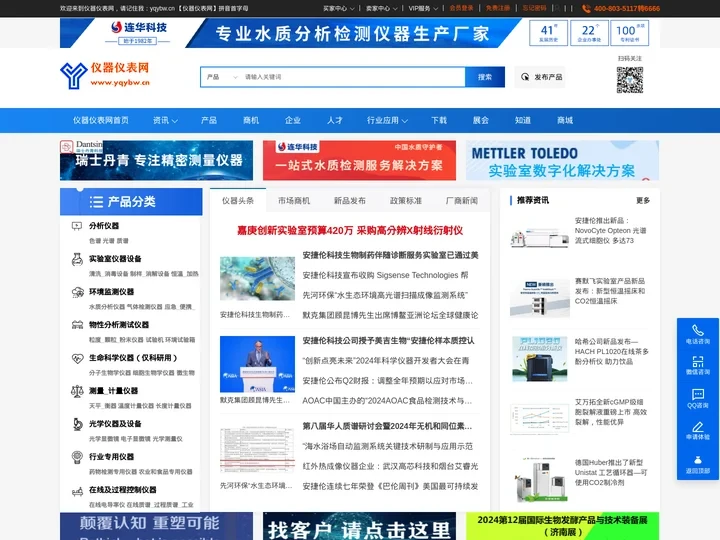Open 商机 in navigation bar
The image size is (720, 540).
click(251, 120)
